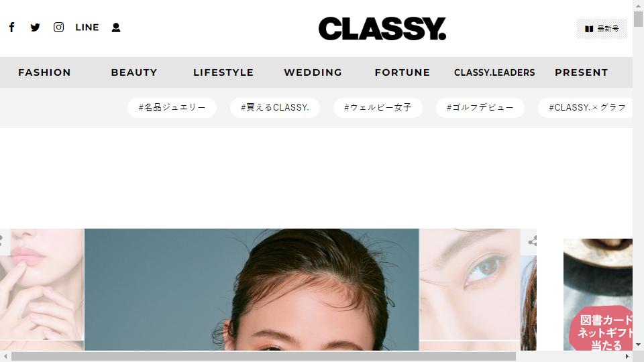Open the Instagram icon link
The image size is (644, 362).
[59, 27]
